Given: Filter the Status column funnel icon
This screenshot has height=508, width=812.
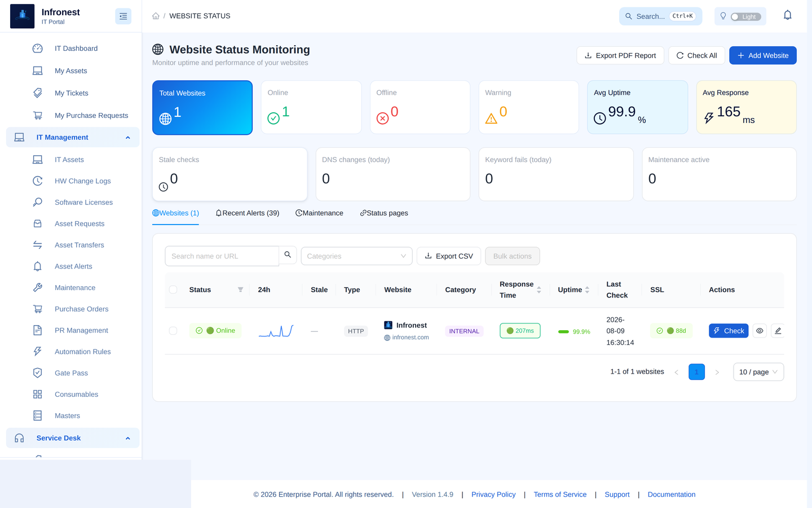Looking at the screenshot, I should [x=240, y=290].
